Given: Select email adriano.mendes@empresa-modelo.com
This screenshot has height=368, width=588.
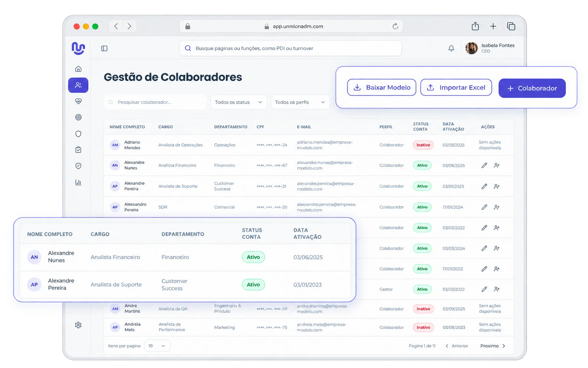Looking at the screenshot, I should (x=325, y=145).
